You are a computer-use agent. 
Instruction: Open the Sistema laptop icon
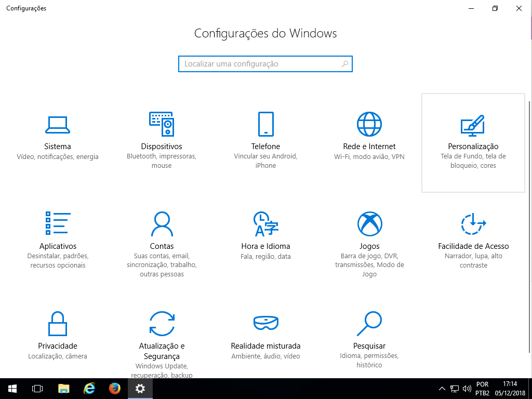pos(58,124)
